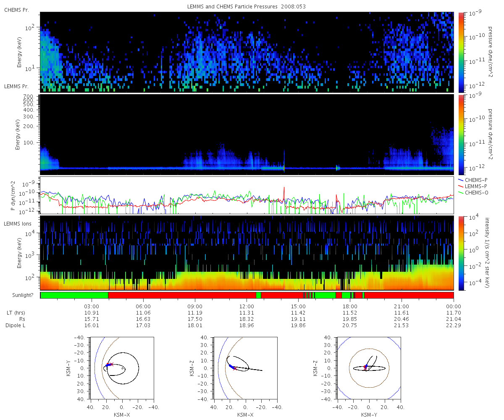This screenshot has height=420, width=504.
Task: Click the KSM-Y axis label under the third orbit plot
Action: [369, 414]
